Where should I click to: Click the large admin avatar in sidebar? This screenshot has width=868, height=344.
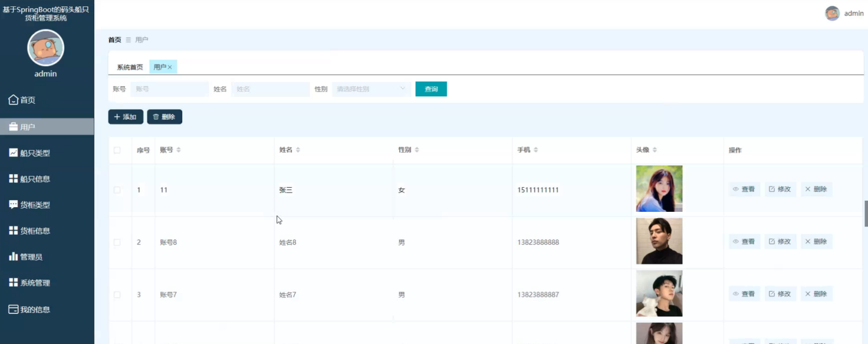(x=45, y=48)
